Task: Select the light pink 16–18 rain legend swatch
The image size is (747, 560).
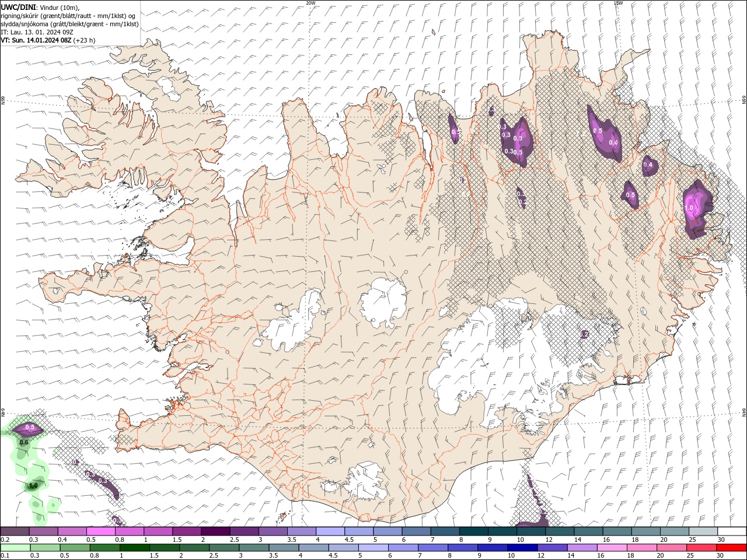Action: pyautogui.click(x=611, y=548)
